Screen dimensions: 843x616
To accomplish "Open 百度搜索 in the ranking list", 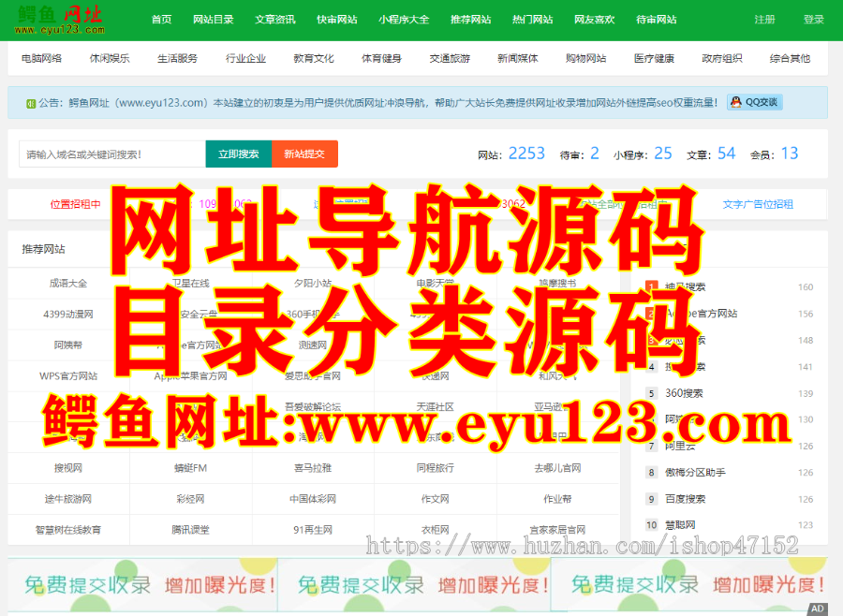I will 685,499.
